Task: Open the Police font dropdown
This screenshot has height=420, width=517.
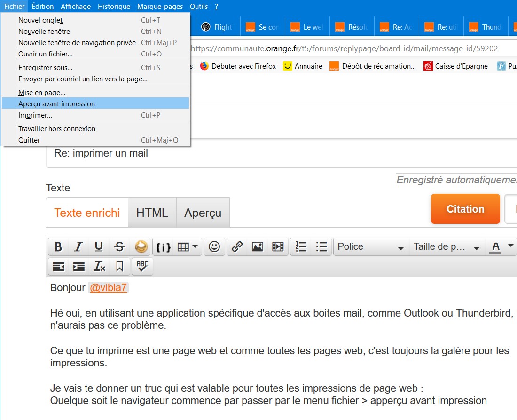Action: [x=371, y=247]
